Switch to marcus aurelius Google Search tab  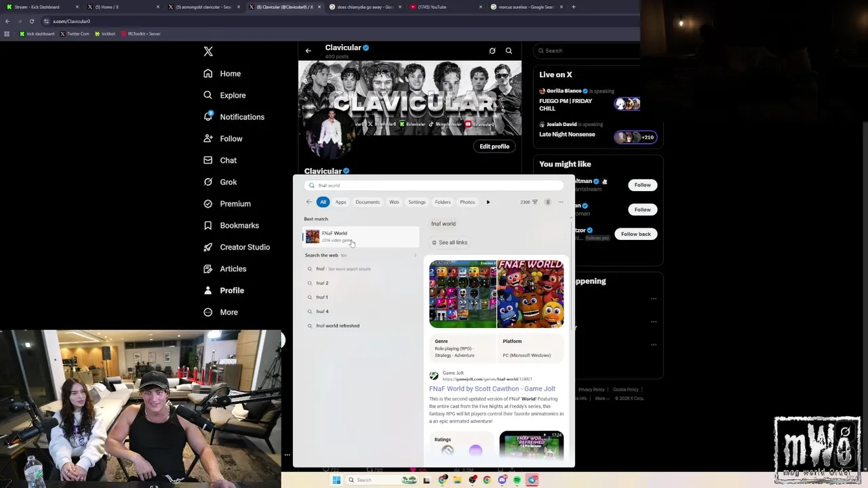click(x=526, y=7)
